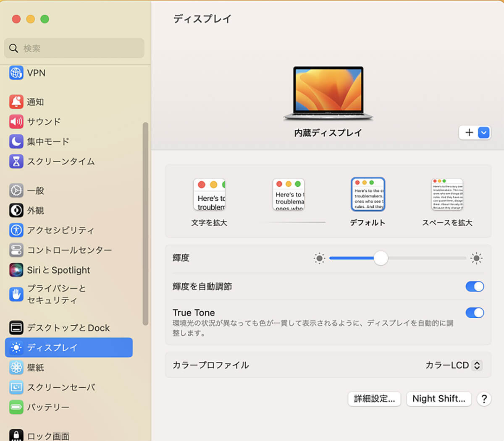Choose the スペースを拡大 resolution thumbnail
The height and width of the screenshot is (441, 504).
447,195
